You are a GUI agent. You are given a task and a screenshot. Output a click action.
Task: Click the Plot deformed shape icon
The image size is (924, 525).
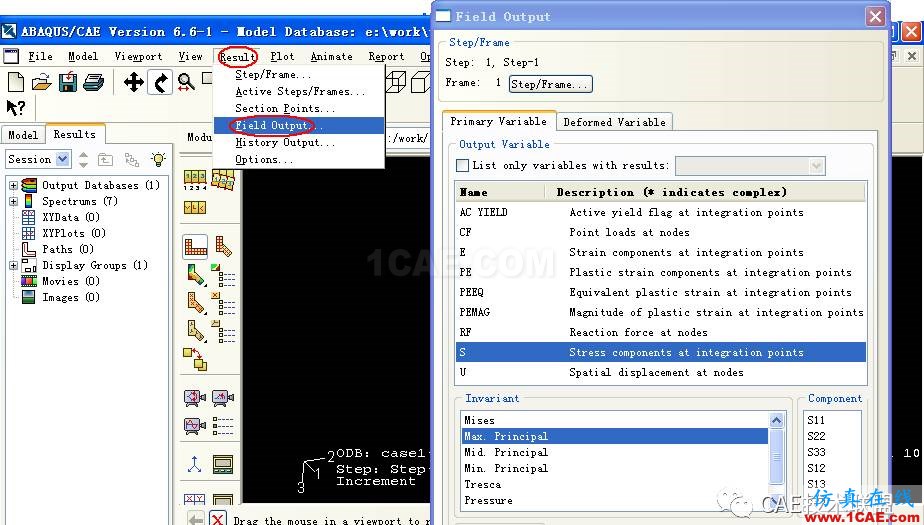pos(223,246)
